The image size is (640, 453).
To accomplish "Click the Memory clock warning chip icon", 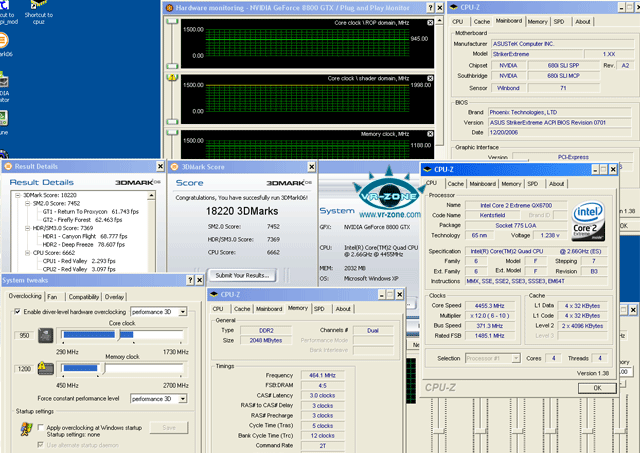I will point(46,368).
